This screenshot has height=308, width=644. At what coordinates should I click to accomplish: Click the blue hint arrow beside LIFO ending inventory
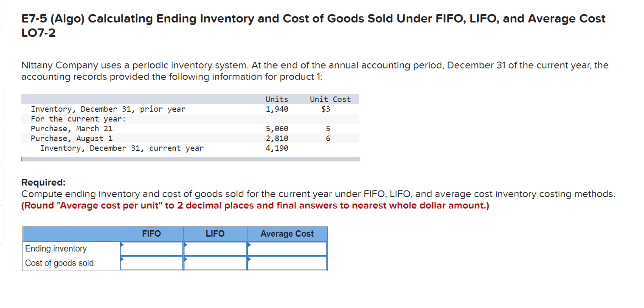(186, 245)
